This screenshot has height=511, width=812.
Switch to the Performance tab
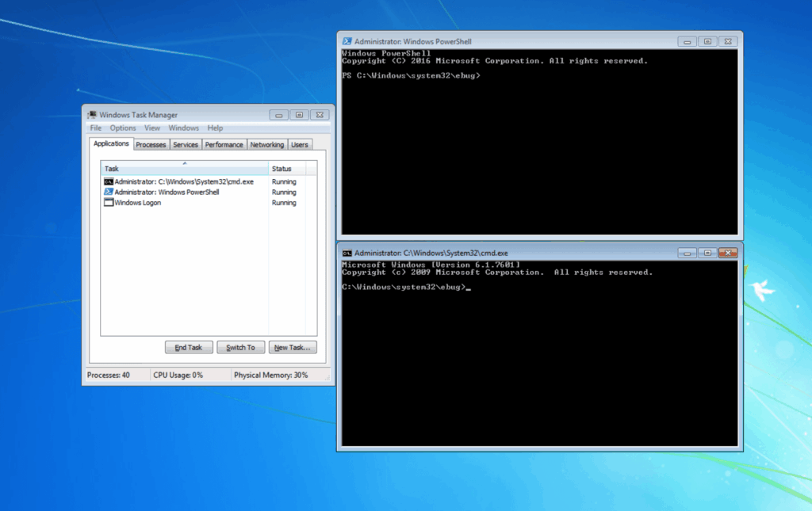[224, 145]
